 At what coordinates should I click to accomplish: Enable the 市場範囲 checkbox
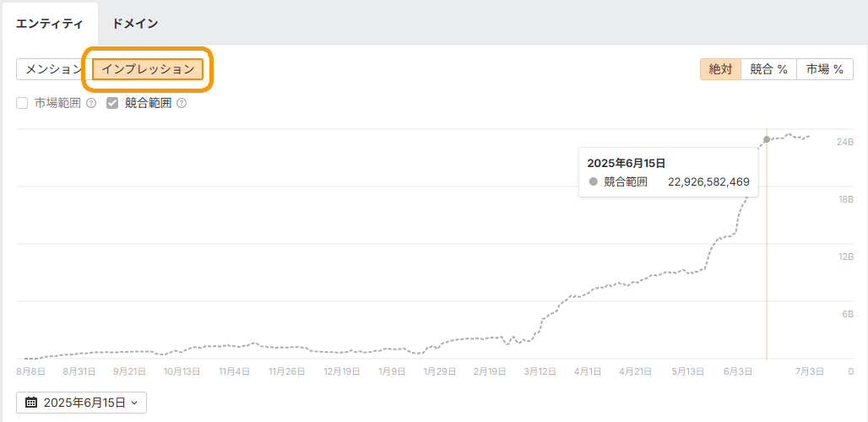click(22, 104)
